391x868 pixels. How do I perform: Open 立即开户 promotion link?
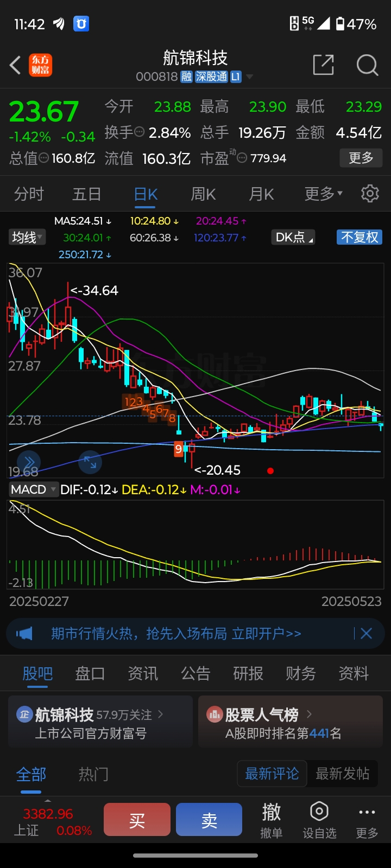(267, 633)
